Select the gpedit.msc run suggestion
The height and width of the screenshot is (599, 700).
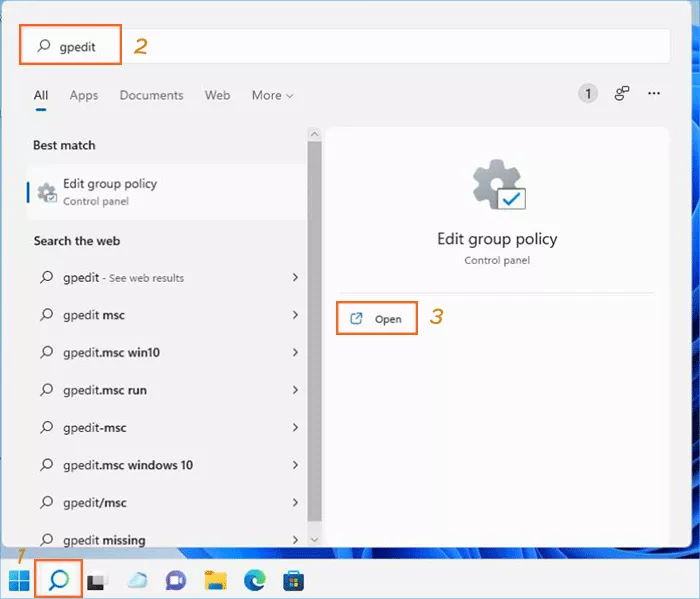pos(166,390)
